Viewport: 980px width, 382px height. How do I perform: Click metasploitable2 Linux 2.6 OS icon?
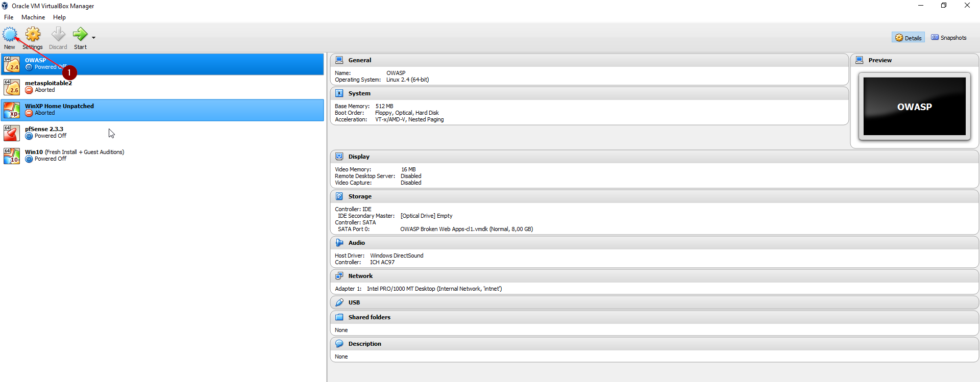(x=12, y=87)
